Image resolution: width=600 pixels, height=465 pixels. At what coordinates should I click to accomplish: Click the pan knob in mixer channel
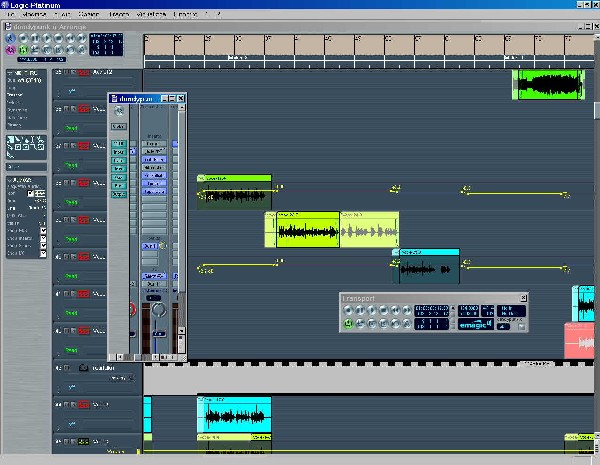[x=158, y=309]
